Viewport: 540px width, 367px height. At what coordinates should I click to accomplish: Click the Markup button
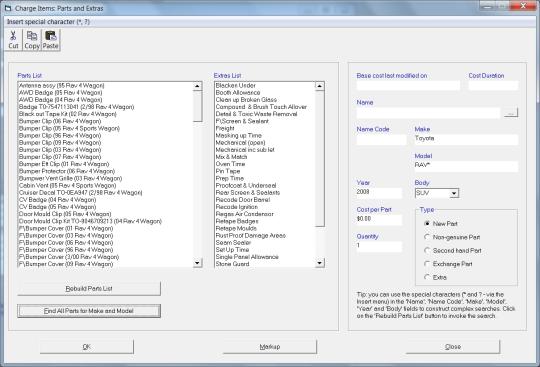(270, 347)
